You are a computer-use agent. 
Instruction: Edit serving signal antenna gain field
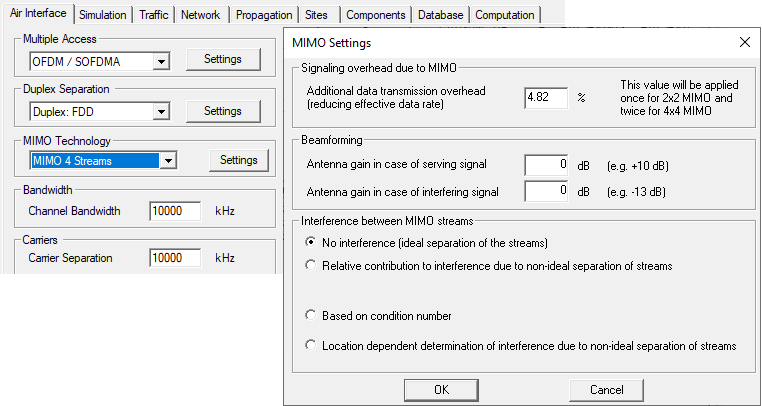click(x=546, y=164)
